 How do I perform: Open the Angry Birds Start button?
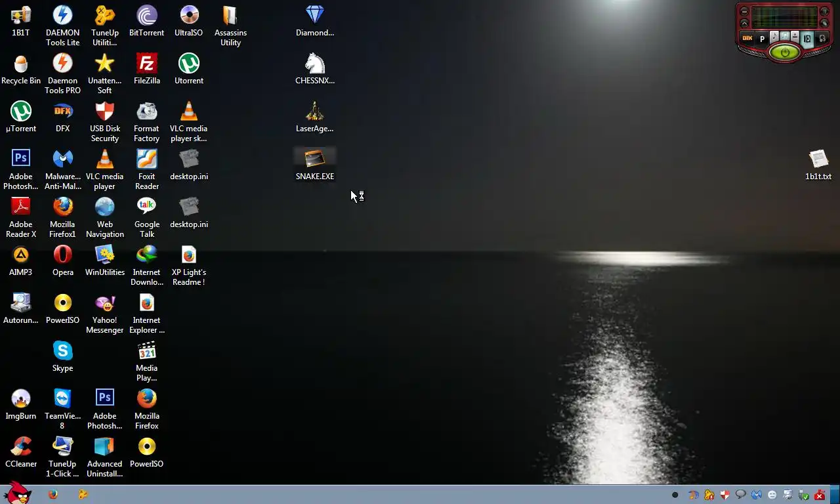click(16, 493)
